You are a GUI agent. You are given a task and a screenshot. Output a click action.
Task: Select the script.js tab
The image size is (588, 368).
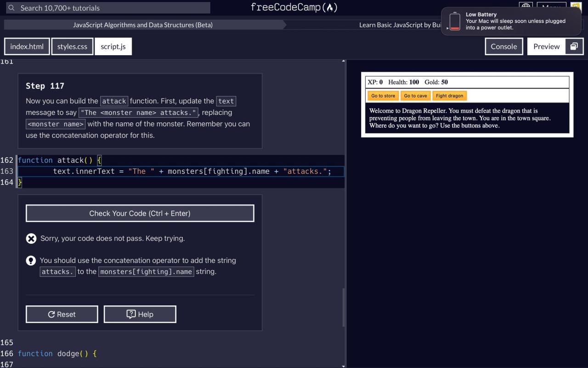coord(113,46)
